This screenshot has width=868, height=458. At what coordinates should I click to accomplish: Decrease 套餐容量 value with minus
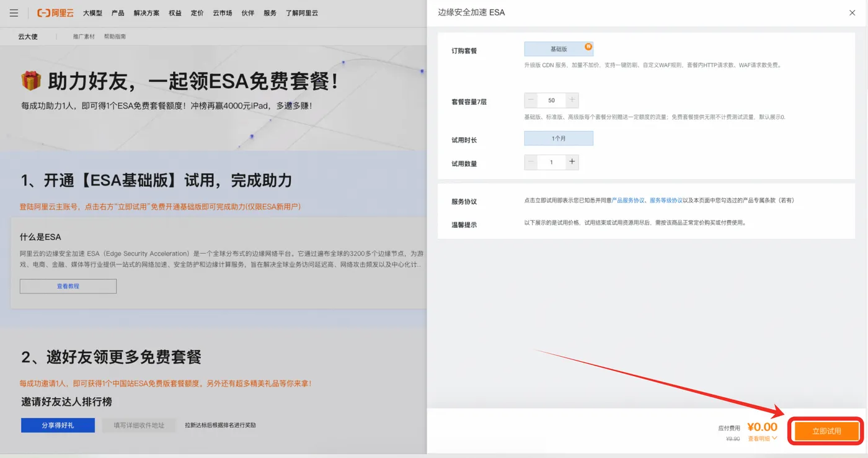coord(531,100)
